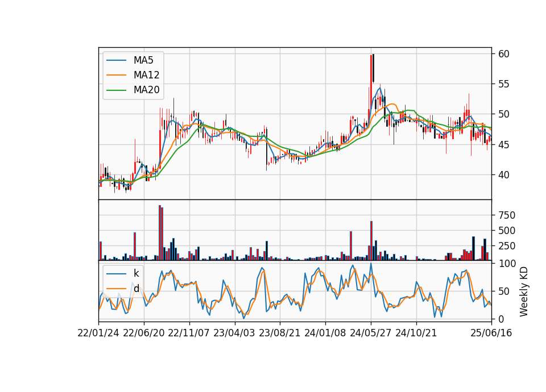This screenshot has height=392, width=546.
Task: Click the date label 22/01/24
Action: point(98,333)
